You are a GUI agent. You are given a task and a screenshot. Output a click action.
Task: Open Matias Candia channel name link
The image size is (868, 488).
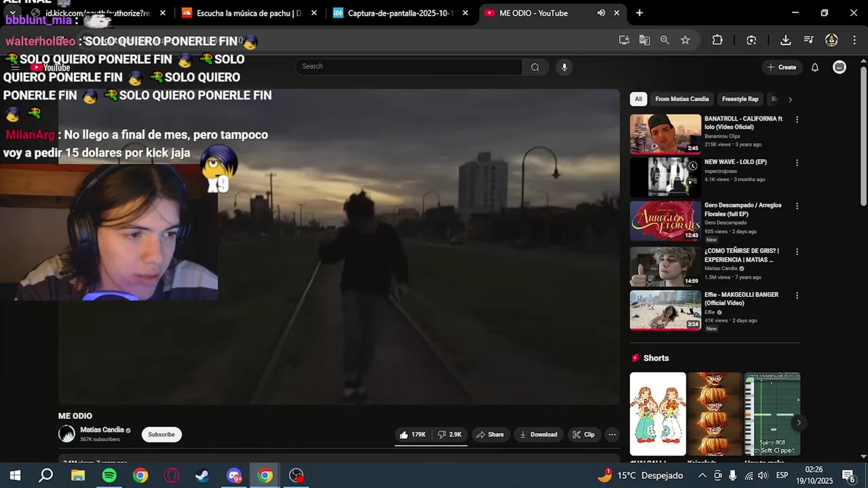click(102, 430)
